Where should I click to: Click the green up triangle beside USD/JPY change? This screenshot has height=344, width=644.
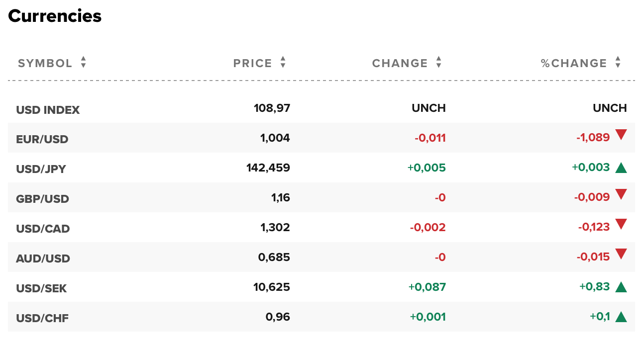[622, 167]
